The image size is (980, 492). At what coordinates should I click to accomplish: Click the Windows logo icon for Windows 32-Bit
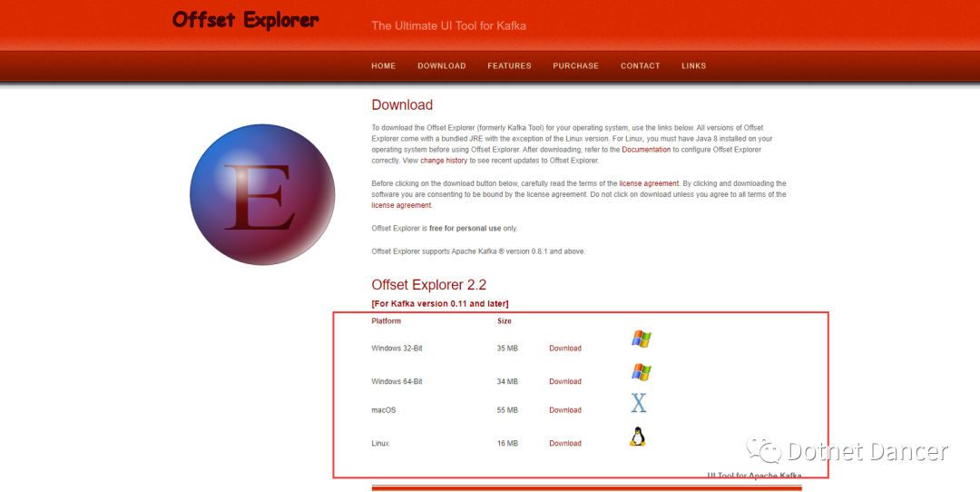[642, 339]
